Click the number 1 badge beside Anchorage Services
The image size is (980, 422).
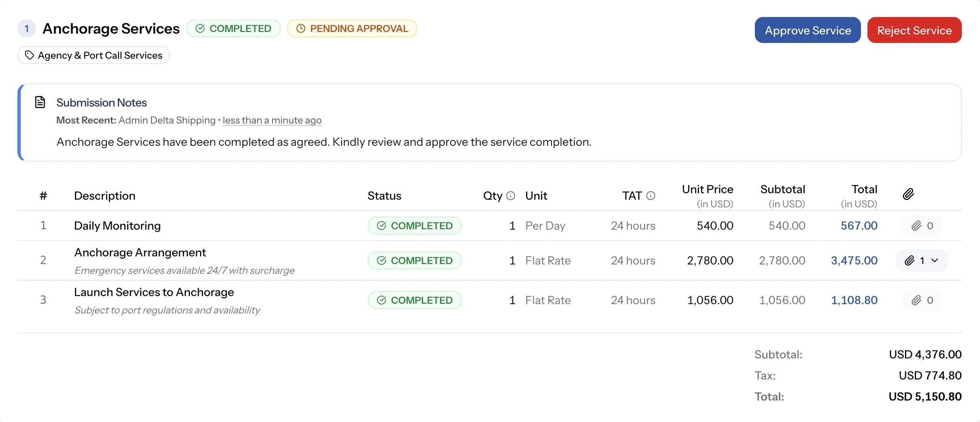pos(27,28)
